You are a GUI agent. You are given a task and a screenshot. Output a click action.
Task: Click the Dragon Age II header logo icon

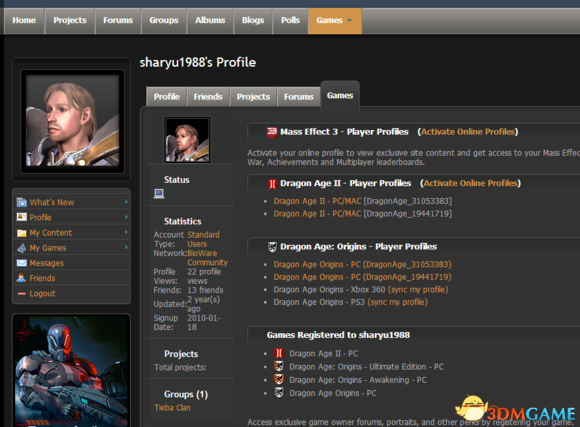(x=272, y=184)
